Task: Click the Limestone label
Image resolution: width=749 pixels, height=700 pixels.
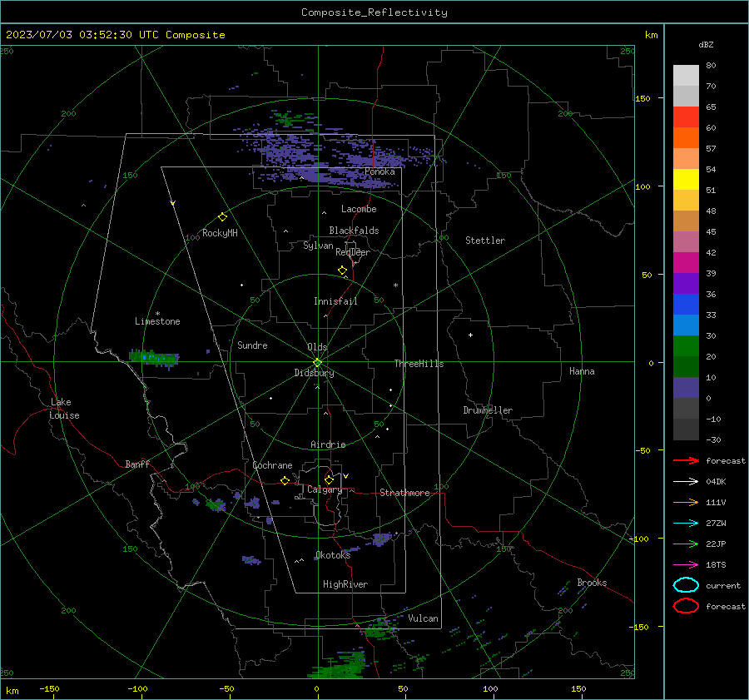Action: 157,321
